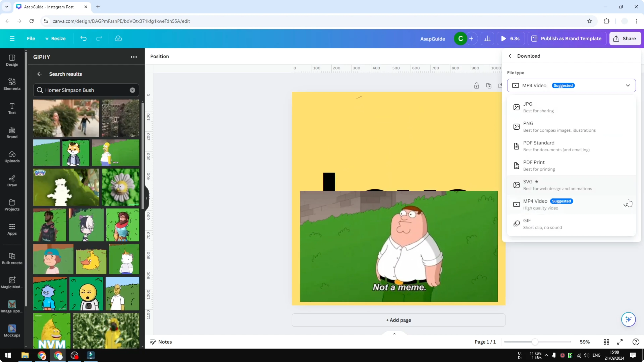Open the Mockups app

pos(12,331)
